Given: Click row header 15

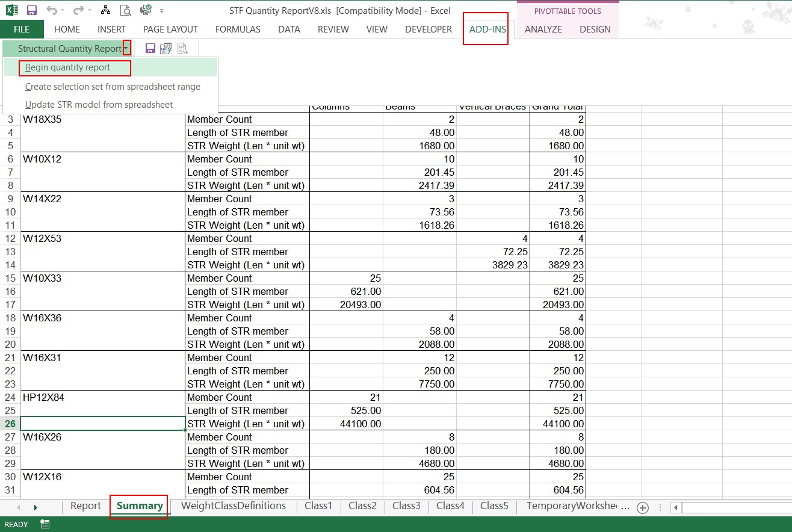Looking at the screenshot, I should tap(10, 278).
